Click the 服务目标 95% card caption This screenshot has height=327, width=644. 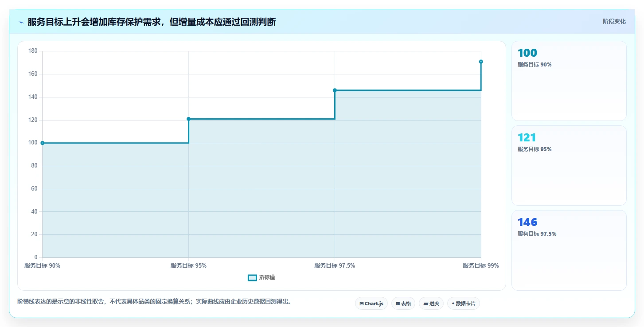(535, 149)
